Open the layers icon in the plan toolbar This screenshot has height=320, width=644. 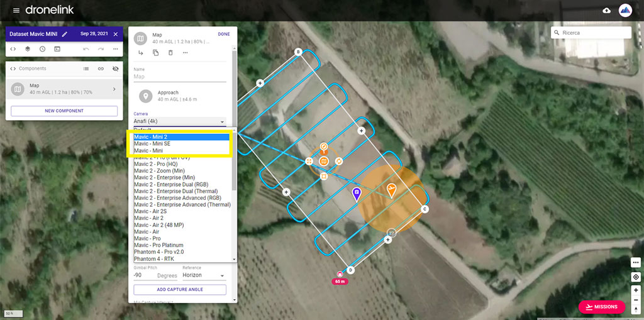(x=28, y=49)
